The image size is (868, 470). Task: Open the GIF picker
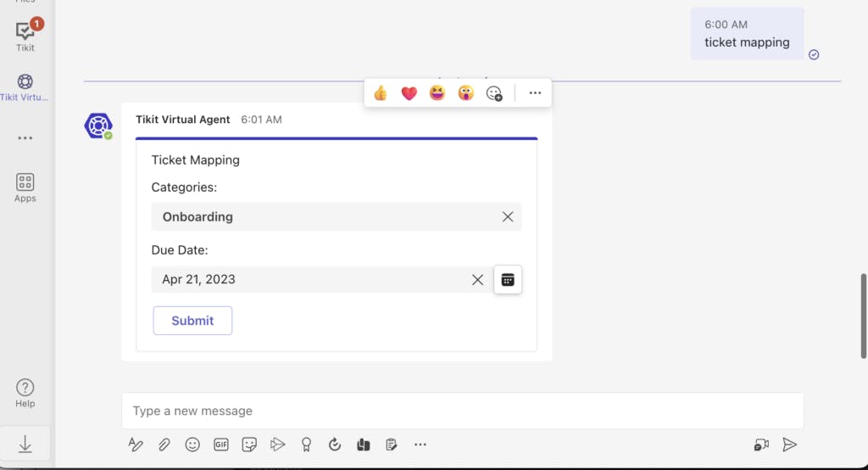point(221,445)
